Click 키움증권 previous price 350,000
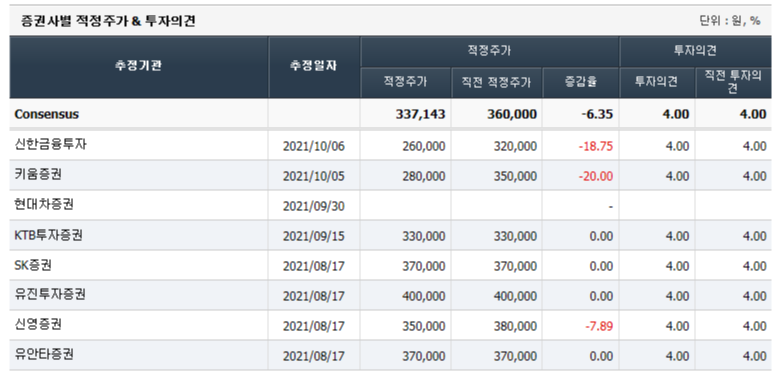781x373 pixels. (x=515, y=176)
